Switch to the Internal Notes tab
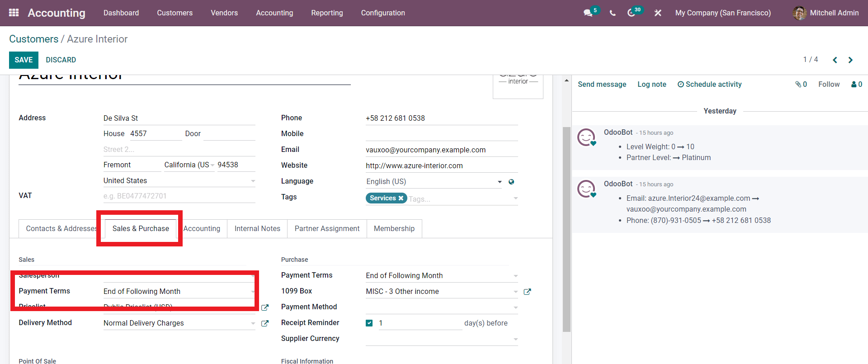Screen dimensions: 868x364 point(257,229)
